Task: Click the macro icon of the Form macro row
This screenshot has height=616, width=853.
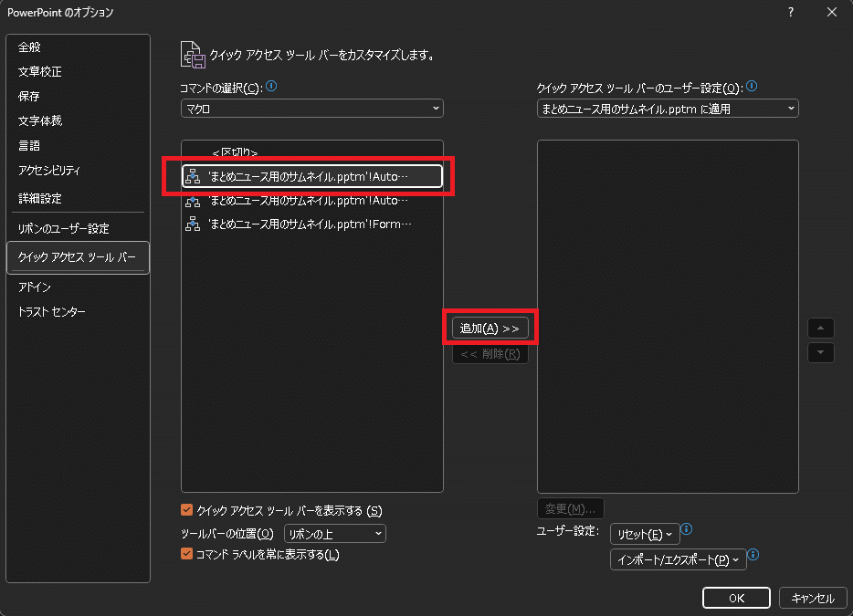Action: [193, 224]
